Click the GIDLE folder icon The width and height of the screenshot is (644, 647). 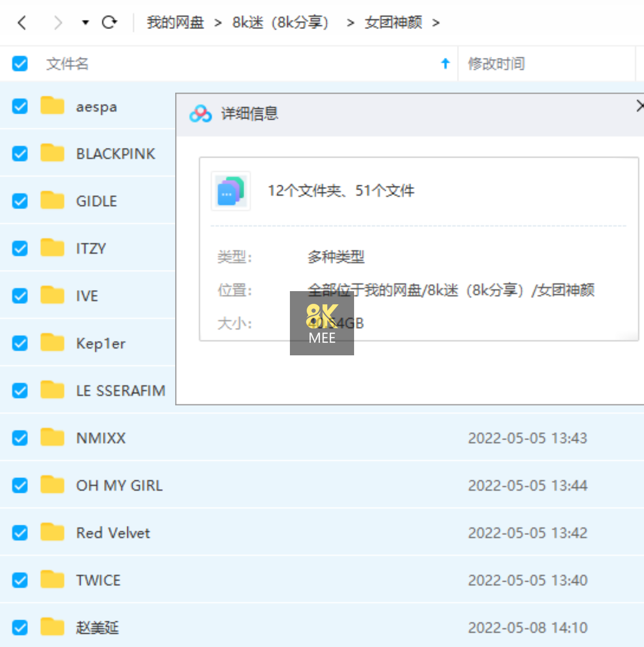coord(52,200)
